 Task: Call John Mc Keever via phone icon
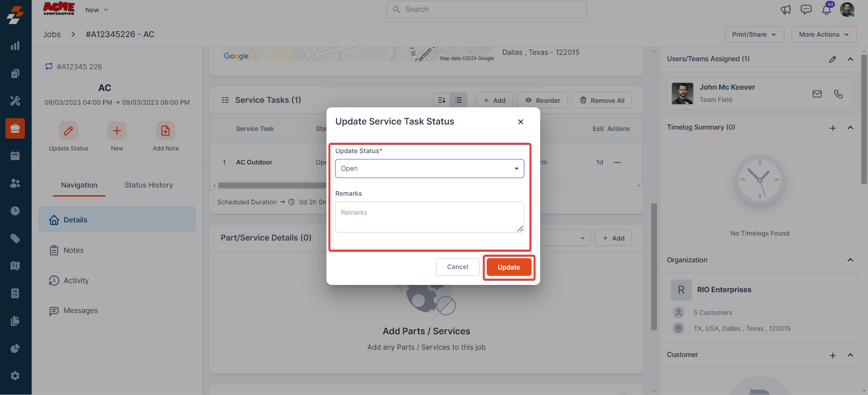coord(838,94)
